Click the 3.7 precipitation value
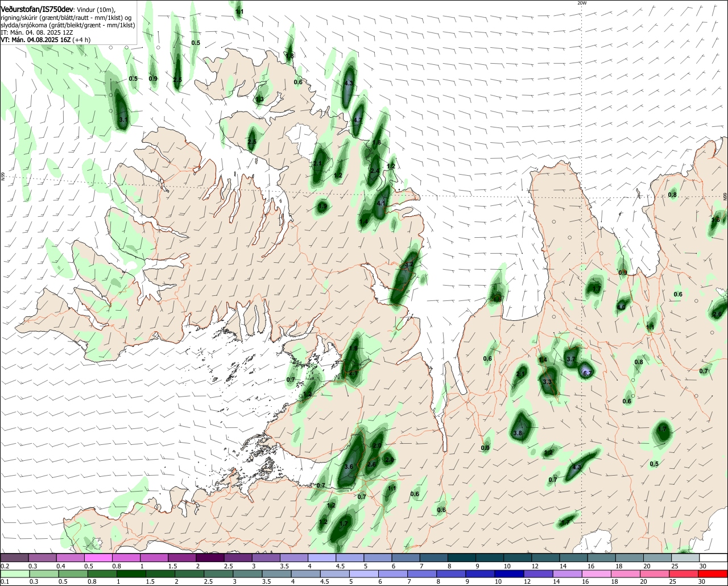 click(x=572, y=358)
